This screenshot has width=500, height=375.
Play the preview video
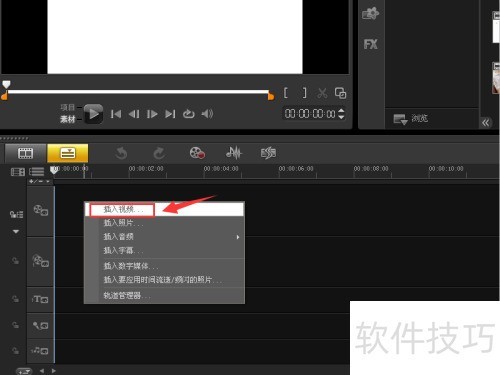click(93, 114)
